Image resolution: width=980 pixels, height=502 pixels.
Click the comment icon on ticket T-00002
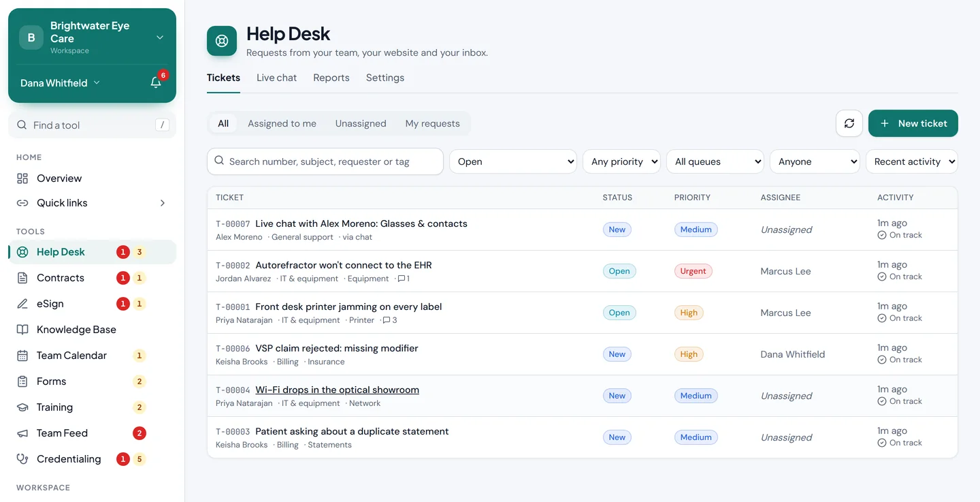tap(402, 279)
